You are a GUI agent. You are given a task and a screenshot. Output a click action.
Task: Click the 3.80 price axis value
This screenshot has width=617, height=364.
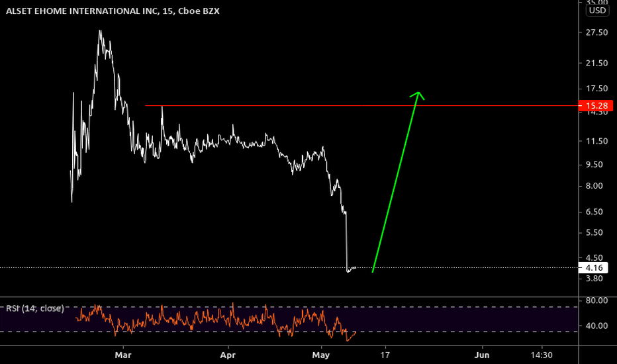point(594,279)
